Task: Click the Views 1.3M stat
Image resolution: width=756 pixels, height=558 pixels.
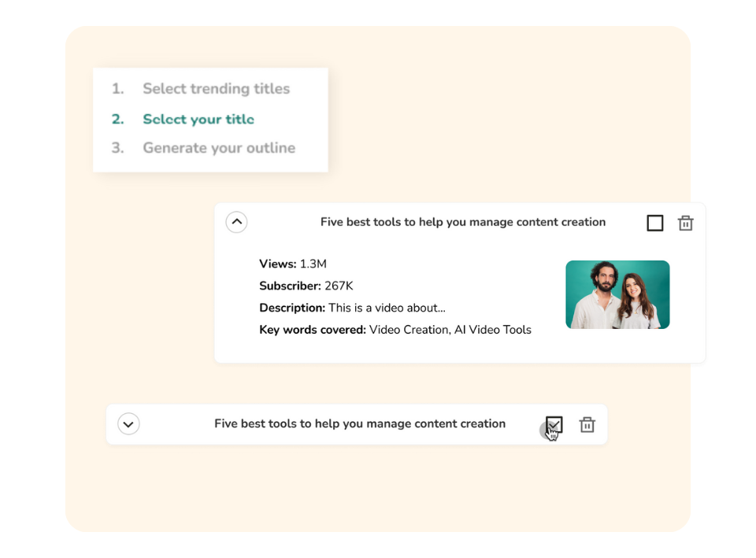Action: [291, 264]
